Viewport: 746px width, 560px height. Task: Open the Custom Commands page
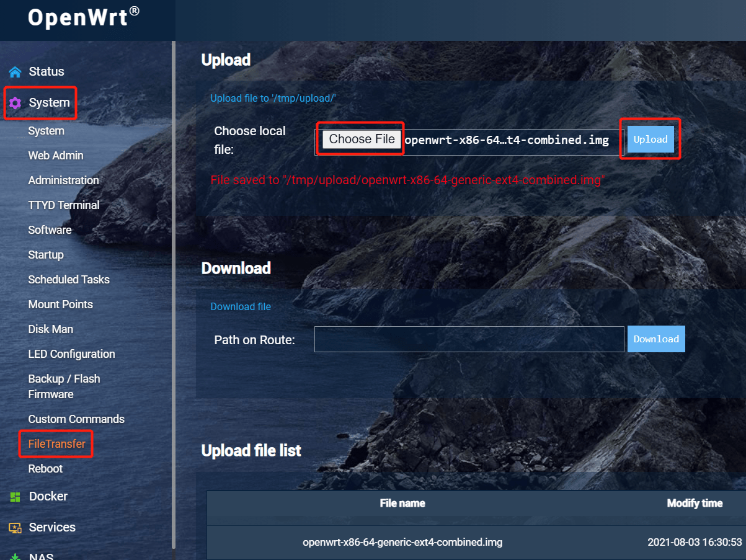pos(76,419)
